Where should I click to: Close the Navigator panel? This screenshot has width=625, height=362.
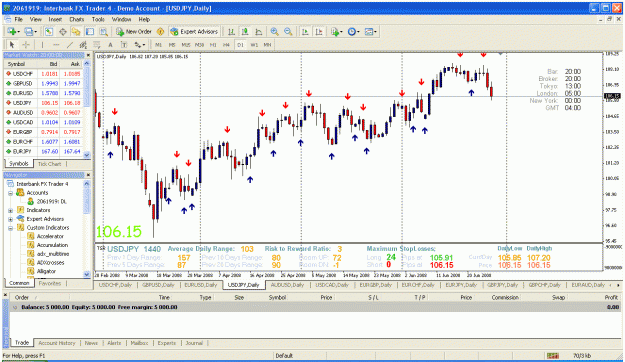88,175
